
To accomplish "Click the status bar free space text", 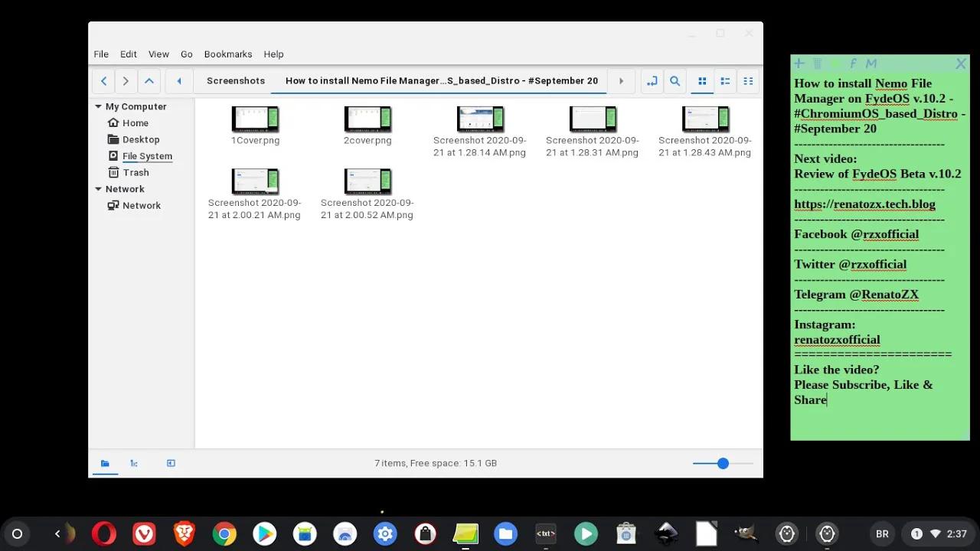I will [436, 463].
